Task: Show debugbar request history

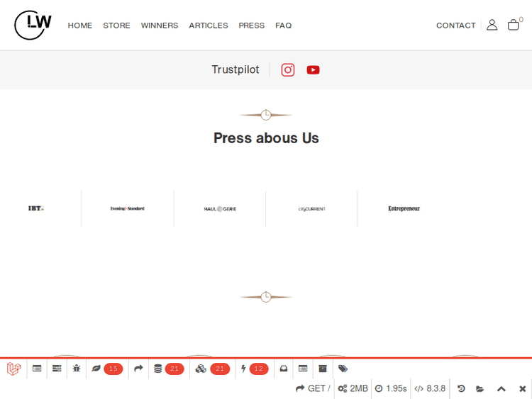Action: pyautogui.click(x=460, y=388)
